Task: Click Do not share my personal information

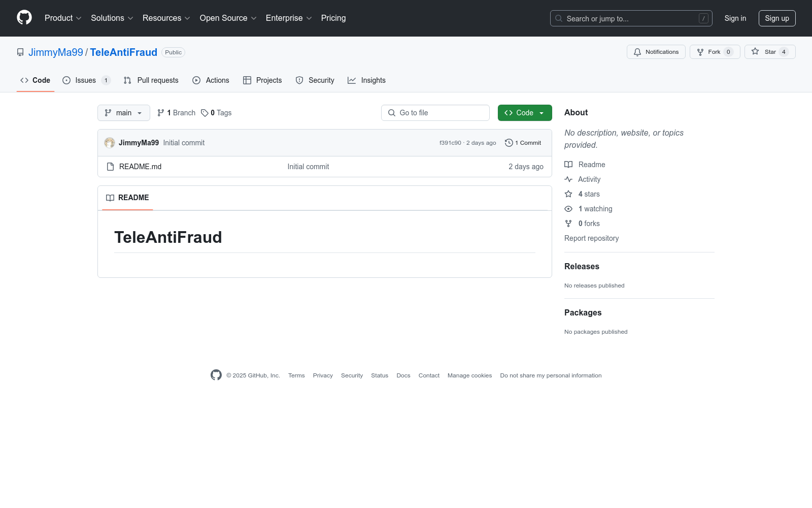Action: coord(551,375)
